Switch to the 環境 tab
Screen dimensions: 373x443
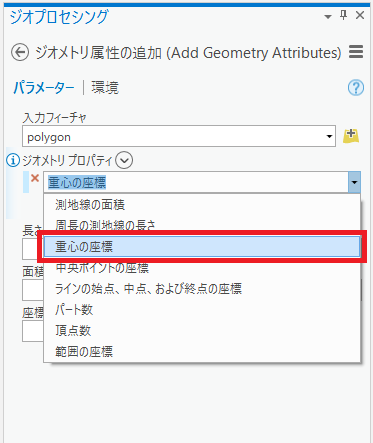click(x=105, y=88)
